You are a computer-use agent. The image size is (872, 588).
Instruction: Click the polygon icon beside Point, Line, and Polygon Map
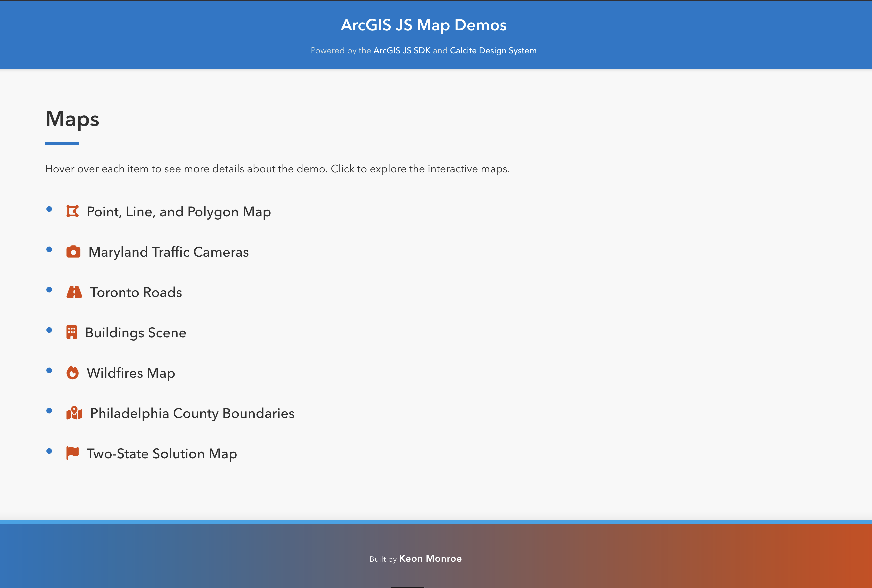73,211
